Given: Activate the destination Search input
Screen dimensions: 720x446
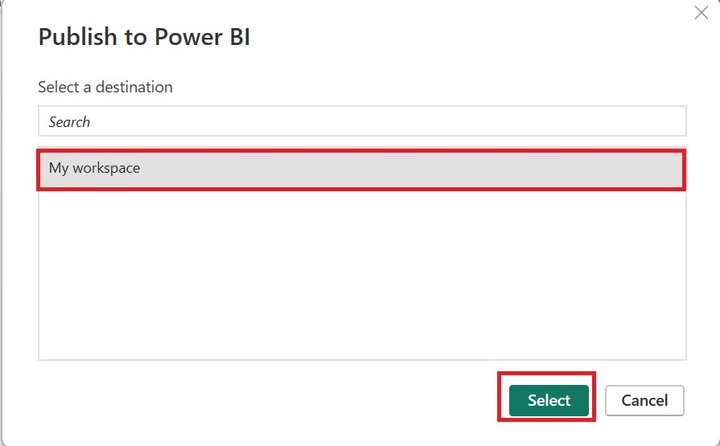Looking at the screenshot, I should point(362,121).
